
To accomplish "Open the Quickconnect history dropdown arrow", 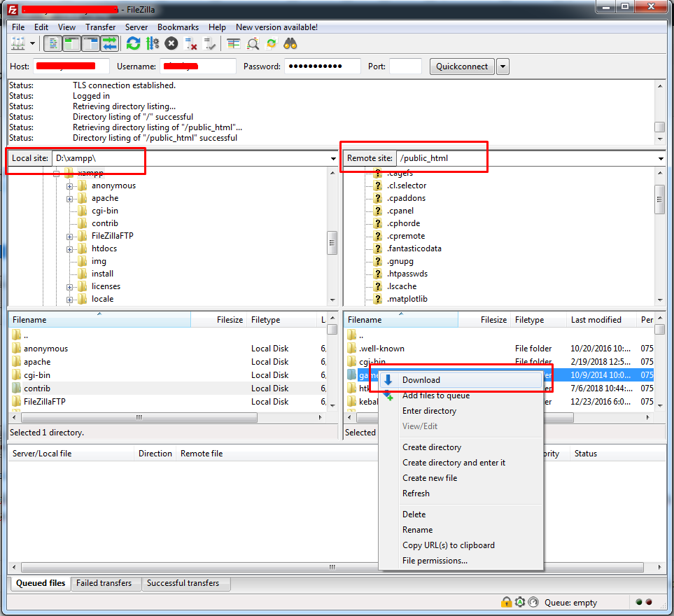I will tap(503, 66).
